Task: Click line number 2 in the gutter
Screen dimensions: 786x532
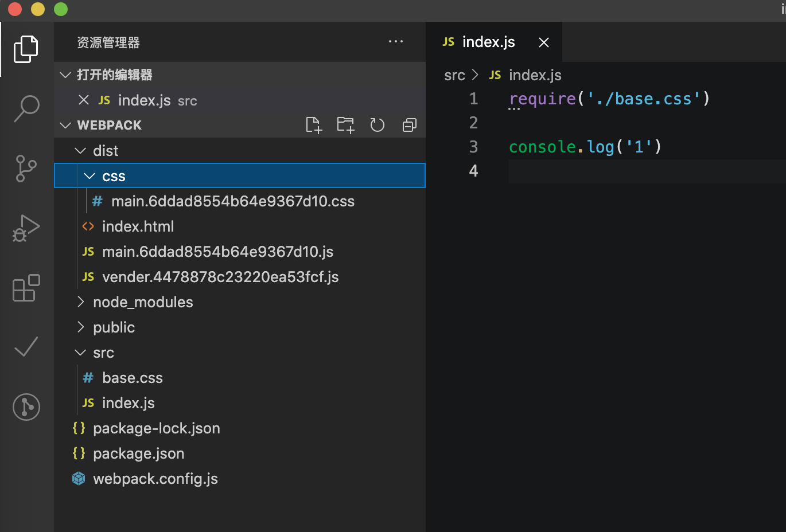Action: [x=473, y=123]
